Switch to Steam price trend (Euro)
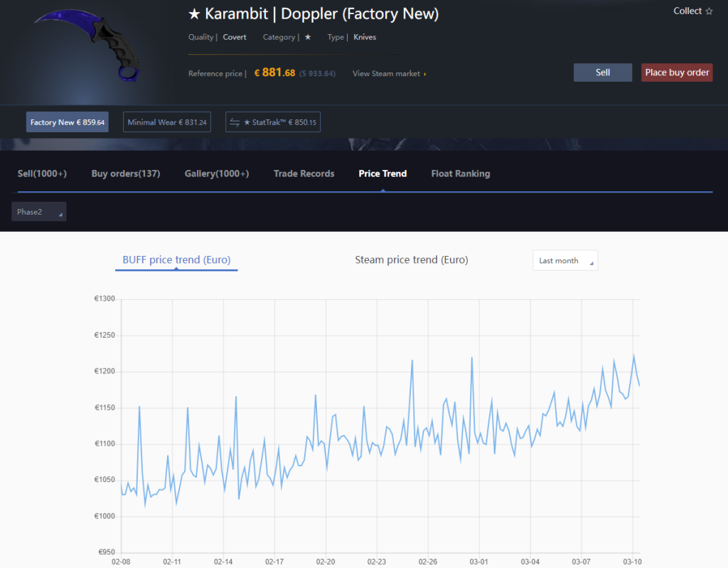Viewport: 728px width, 568px height. (x=412, y=259)
